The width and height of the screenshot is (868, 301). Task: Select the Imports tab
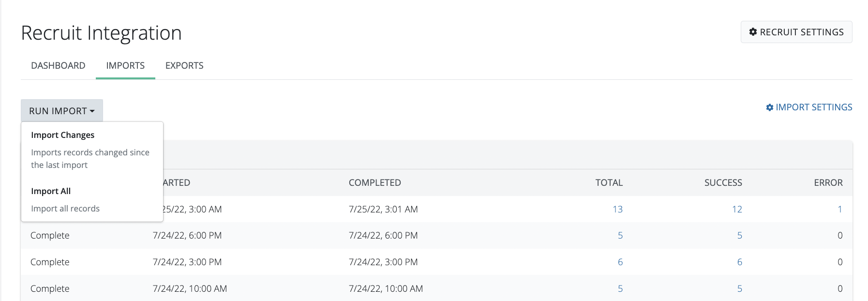(x=125, y=65)
